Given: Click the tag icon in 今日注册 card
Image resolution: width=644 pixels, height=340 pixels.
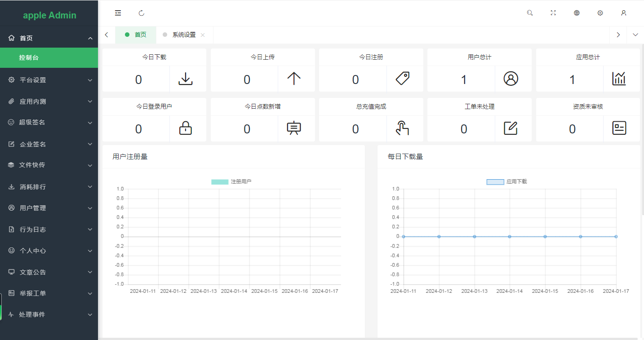Looking at the screenshot, I should coord(402,79).
